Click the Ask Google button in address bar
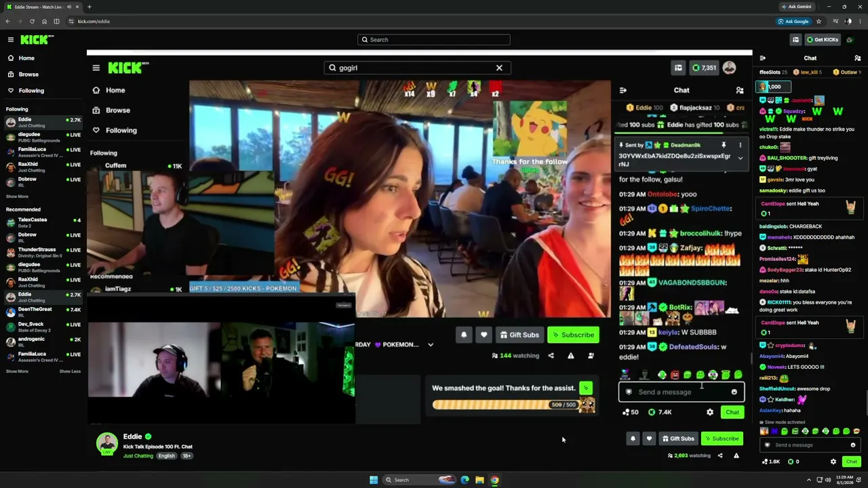The width and height of the screenshot is (868, 488). click(x=793, y=21)
